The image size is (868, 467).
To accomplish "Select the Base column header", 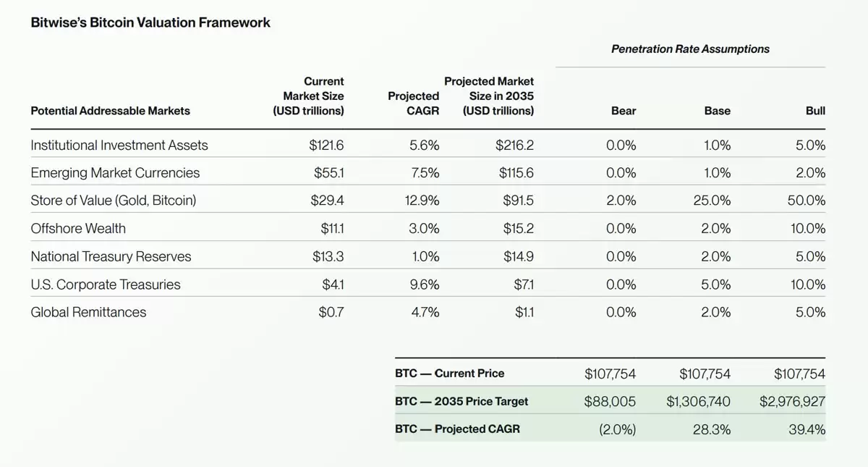I will tap(717, 111).
